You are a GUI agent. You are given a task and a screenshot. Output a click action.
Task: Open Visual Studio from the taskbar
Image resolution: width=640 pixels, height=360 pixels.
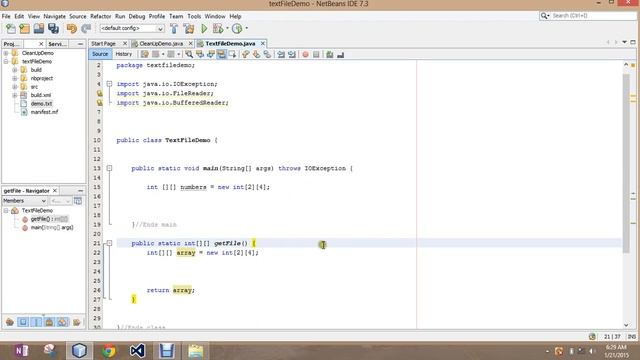pos(138,351)
